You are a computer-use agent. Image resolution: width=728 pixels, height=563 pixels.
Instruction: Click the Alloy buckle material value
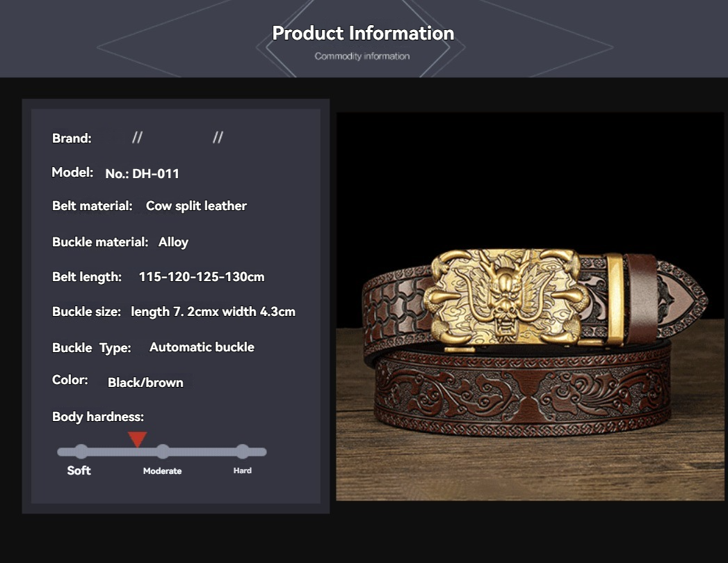173,242
